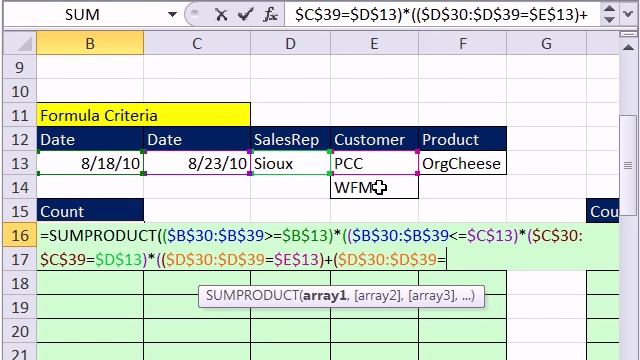The height and width of the screenshot is (360, 640).
Task: Open Insert Function fx dialog
Action: click(270, 15)
